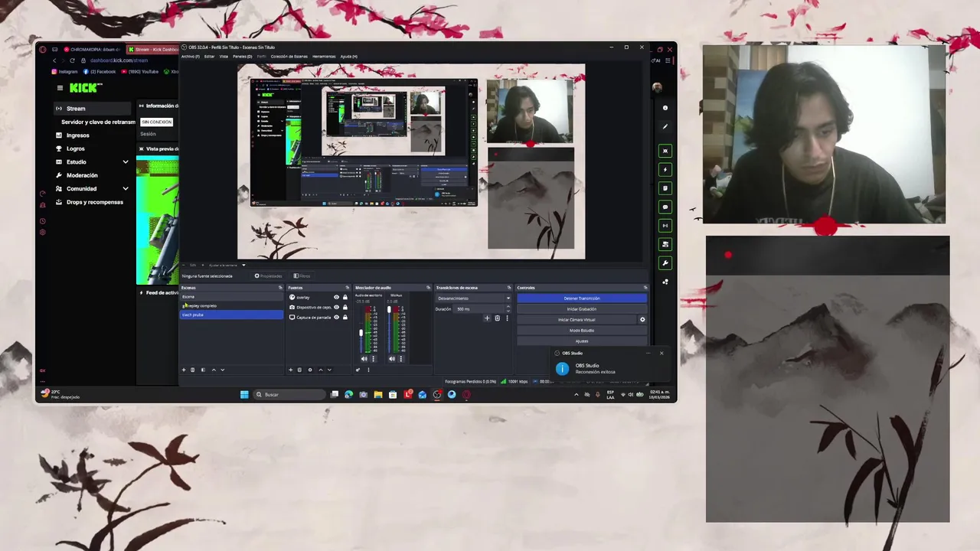Adjust Mic/Aux volume slider
Image resolution: width=980 pixels, height=551 pixels.
tap(389, 309)
